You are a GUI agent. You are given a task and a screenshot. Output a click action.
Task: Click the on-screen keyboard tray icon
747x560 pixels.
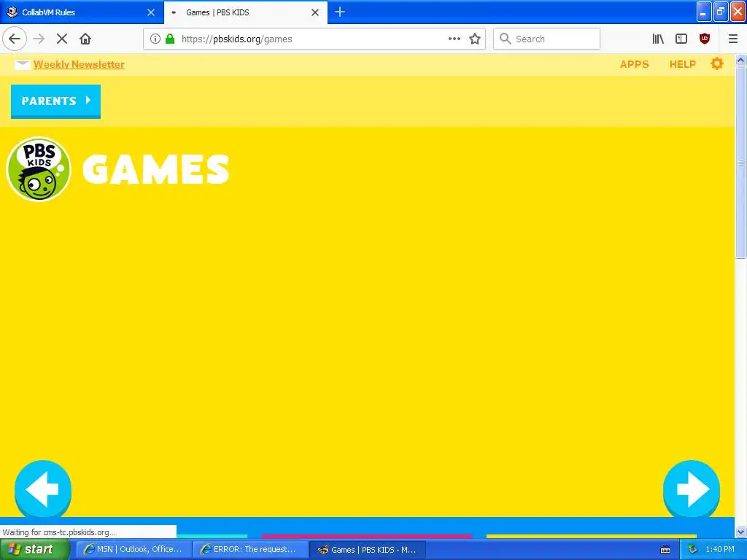coord(665,550)
